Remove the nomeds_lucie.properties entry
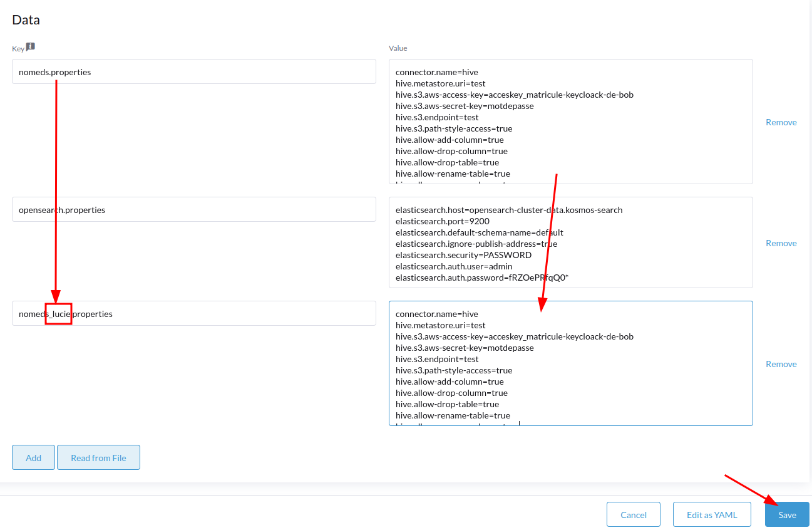Image resolution: width=812 pixels, height=530 pixels. 781,363
